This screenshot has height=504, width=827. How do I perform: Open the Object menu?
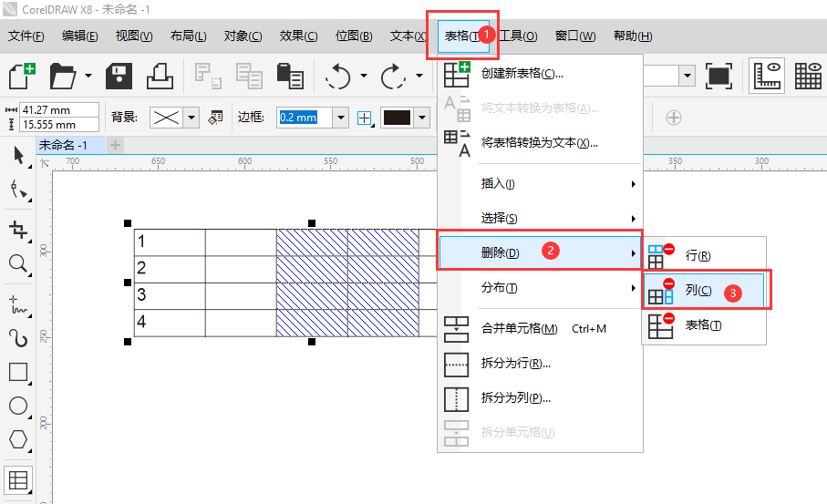243,36
